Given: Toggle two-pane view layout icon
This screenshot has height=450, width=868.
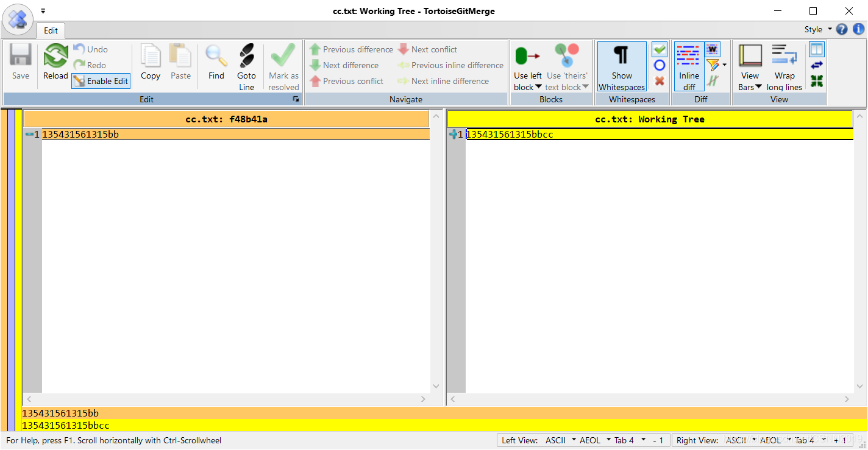Looking at the screenshot, I should pos(817,49).
